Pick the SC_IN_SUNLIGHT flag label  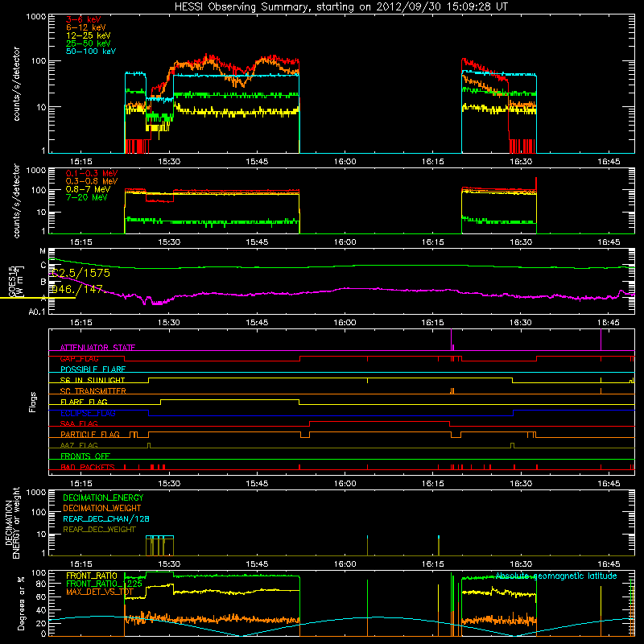tap(93, 380)
